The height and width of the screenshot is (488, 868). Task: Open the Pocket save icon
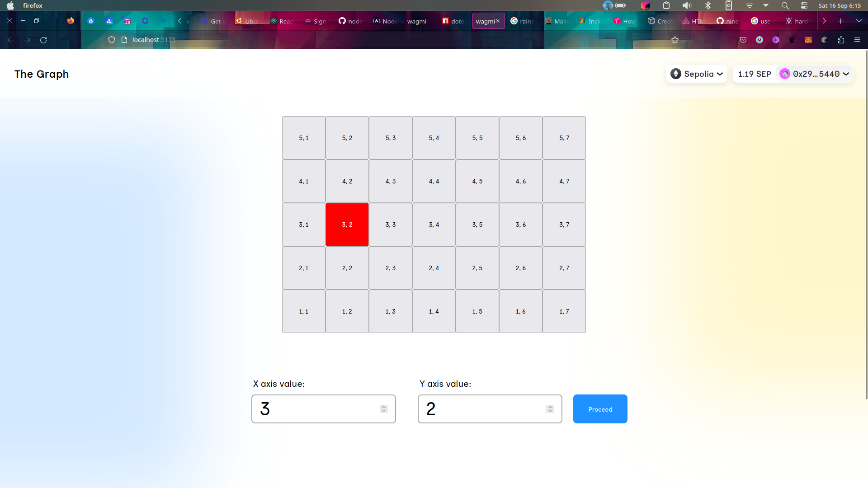point(743,40)
